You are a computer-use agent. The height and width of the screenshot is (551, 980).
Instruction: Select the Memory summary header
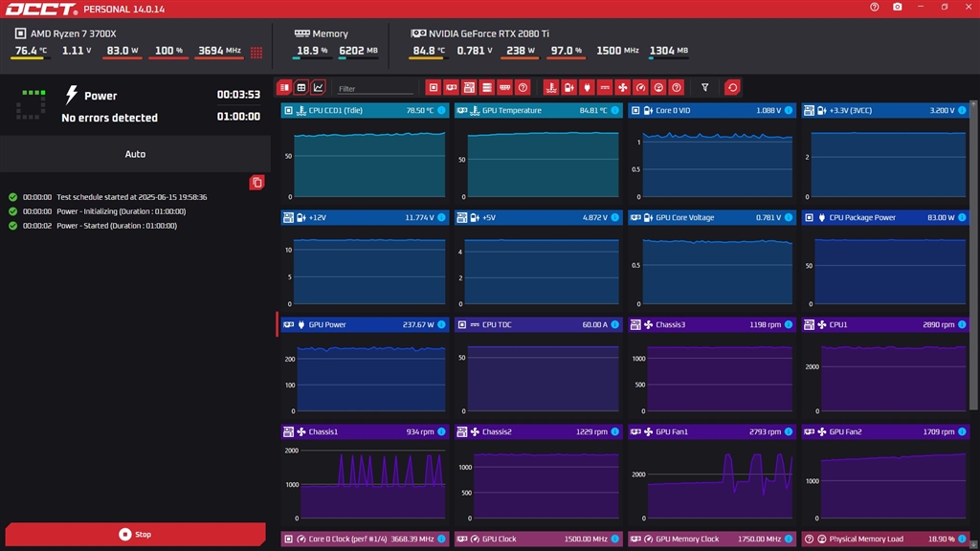[322, 33]
